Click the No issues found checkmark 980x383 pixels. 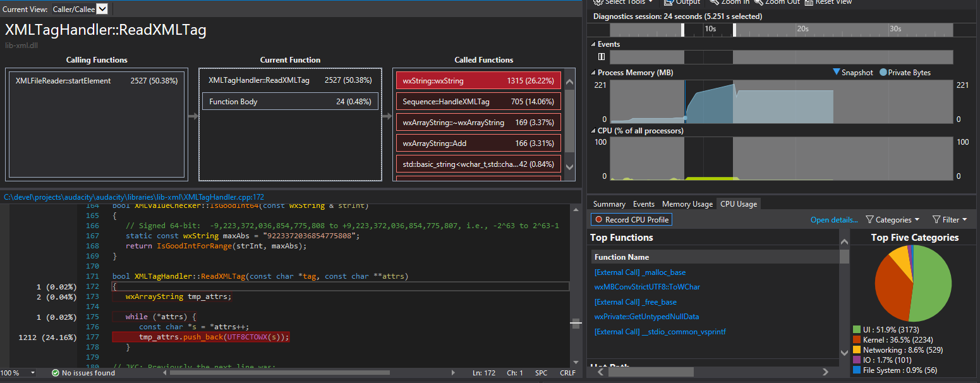coord(56,373)
